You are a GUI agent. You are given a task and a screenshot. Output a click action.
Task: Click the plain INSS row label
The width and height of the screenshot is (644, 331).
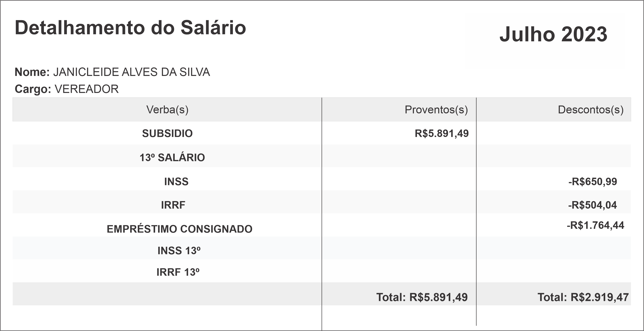[x=176, y=182]
